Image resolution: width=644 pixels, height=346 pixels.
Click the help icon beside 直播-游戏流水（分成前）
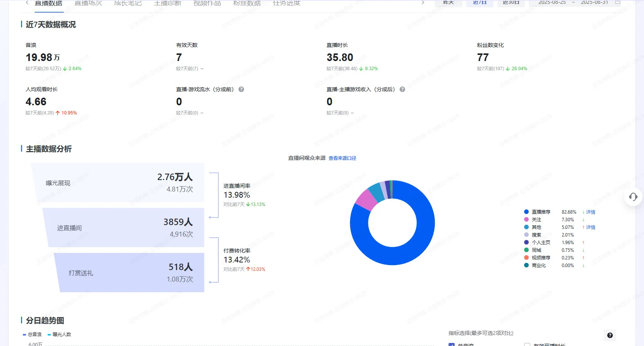pyautogui.click(x=241, y=89)
